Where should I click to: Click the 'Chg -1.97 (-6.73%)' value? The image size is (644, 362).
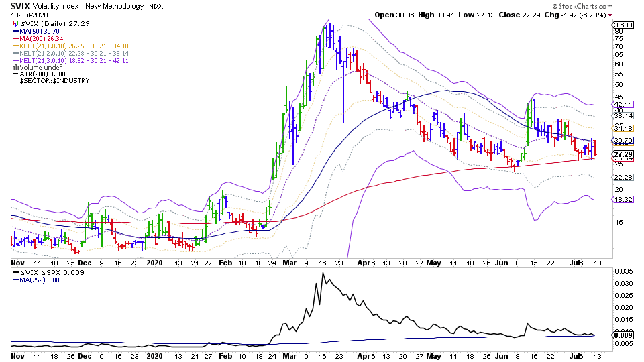point(575,15)
